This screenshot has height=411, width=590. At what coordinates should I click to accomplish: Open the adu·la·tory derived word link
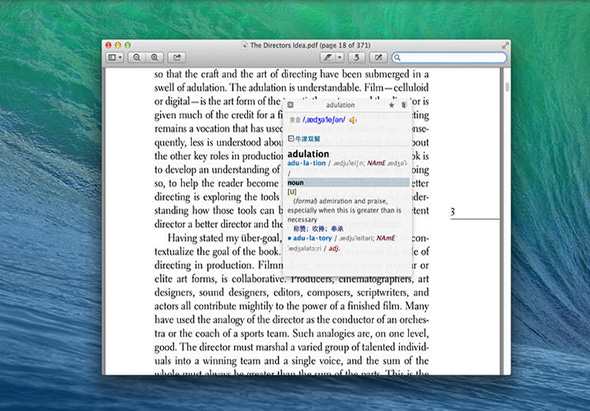tap(312, 238)
